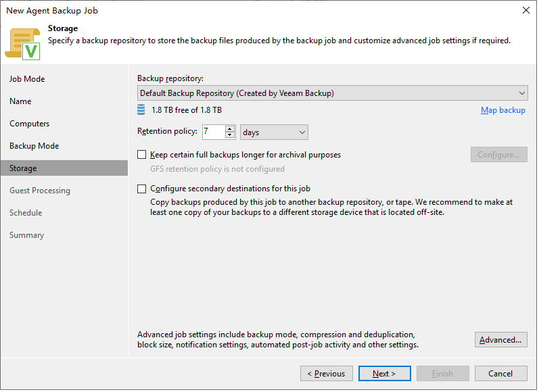Open the Computers step
This screenshot has width=539, height=392.
point(30,124)
